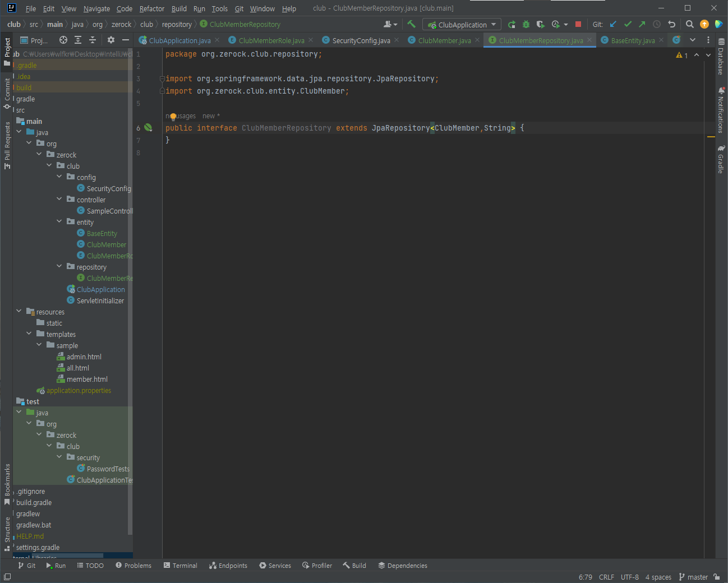728x583 pixels.
Task: Open Pull Requests tool window
Action: click(x=7, y=145)
